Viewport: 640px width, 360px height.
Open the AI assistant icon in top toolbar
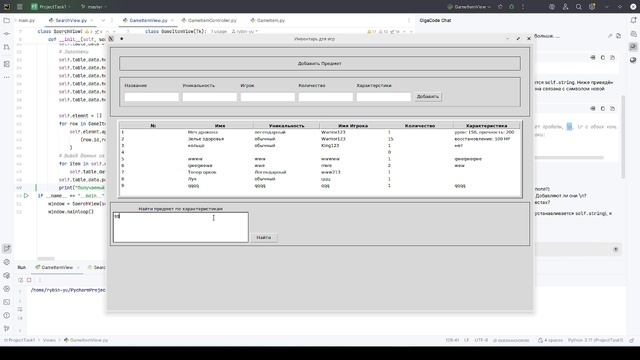pyautogui.click(x=552, y=7)
